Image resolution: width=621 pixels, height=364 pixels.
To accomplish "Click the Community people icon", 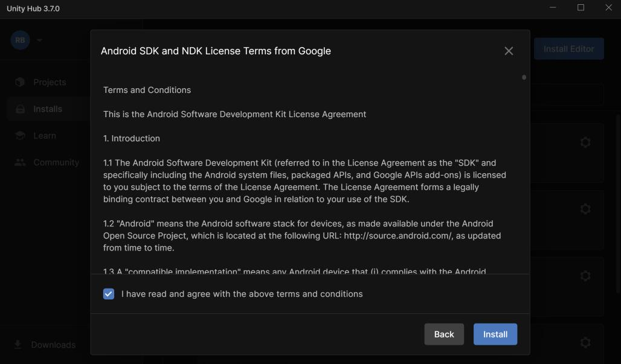I will coord(20,162).
